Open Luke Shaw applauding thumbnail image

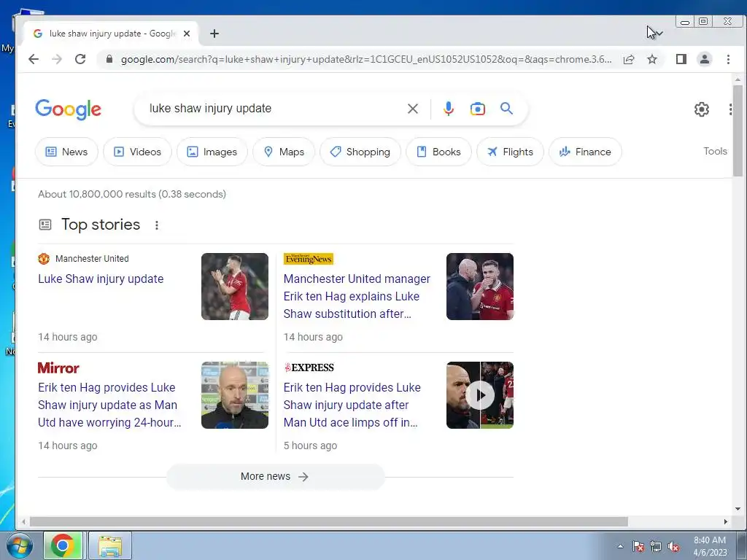tap(234, 287)
